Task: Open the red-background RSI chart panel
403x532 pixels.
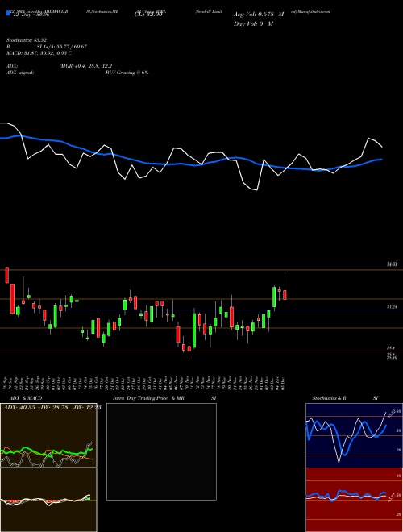Action: pos(354,500)
